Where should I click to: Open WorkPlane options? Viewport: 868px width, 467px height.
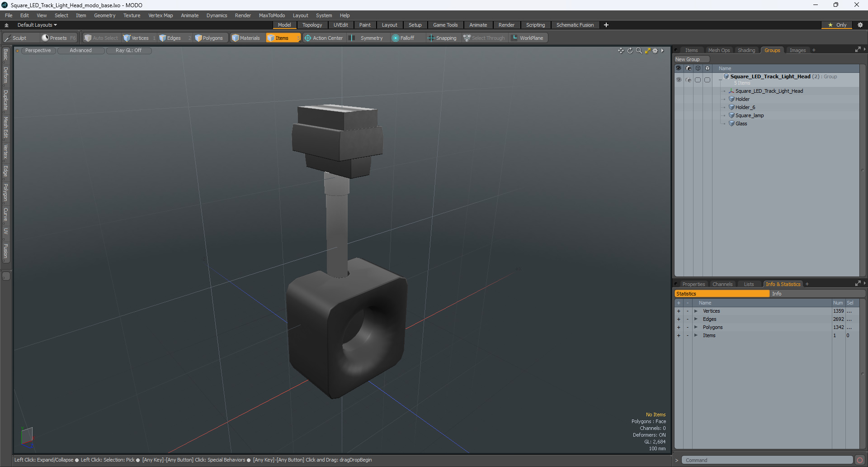pyautogui.click(x=528, y=38)
